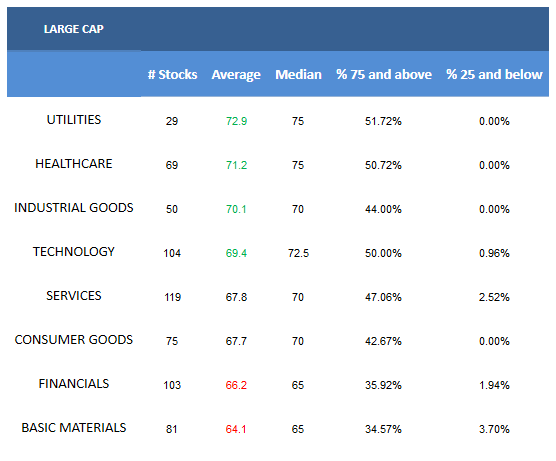The image size is (556, 461).
Task: Click the BASIC MATERIALS row label
Action: point(74,428)
